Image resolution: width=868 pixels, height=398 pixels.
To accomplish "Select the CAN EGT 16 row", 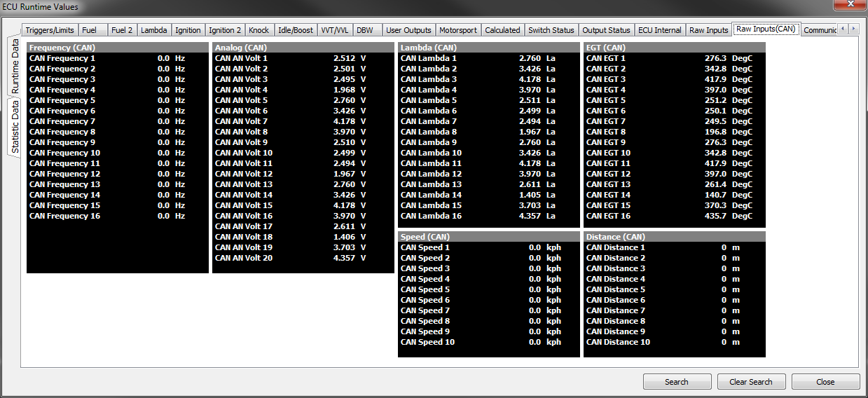I will [x=673, y=216].
